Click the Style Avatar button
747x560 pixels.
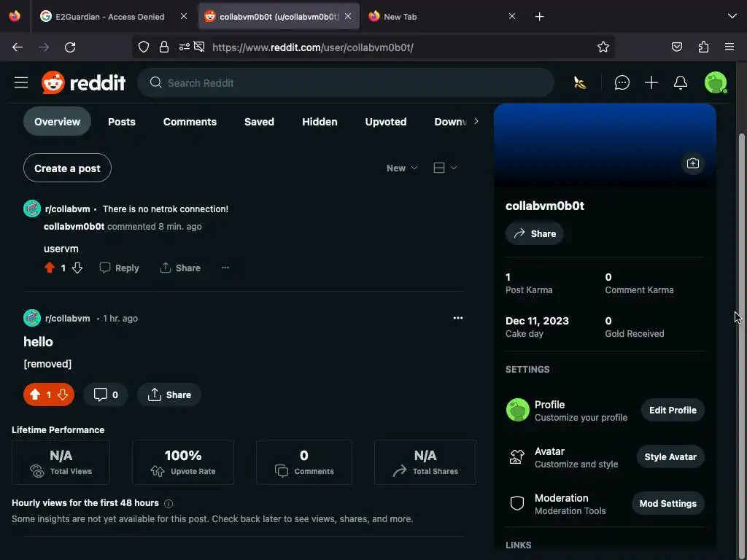(x=670, y=457)
